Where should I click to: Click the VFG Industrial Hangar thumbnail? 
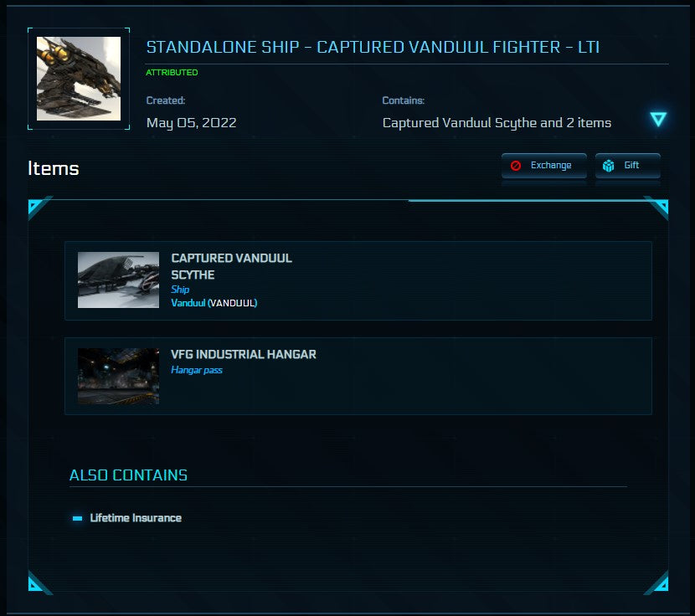point(118,376)
